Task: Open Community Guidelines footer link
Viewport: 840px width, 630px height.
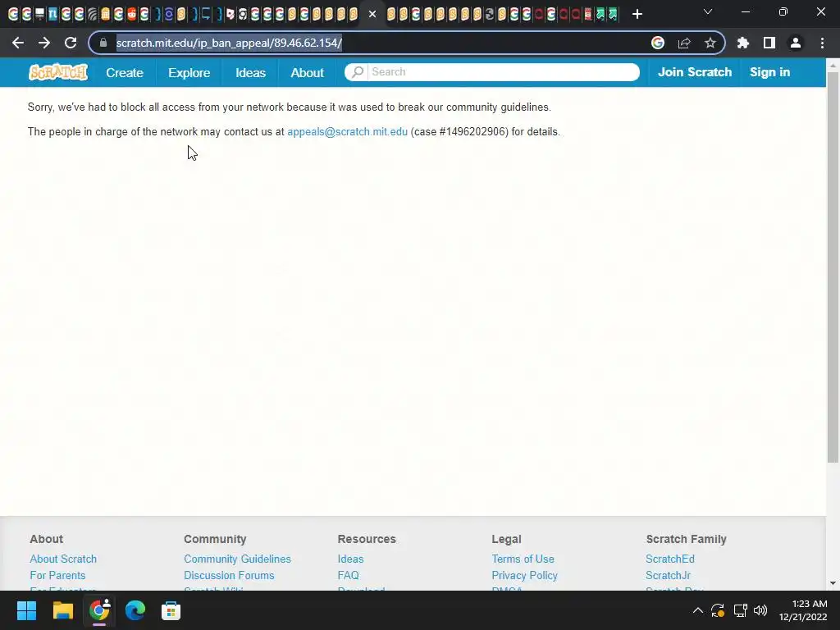Action: (x=237, y=559)
